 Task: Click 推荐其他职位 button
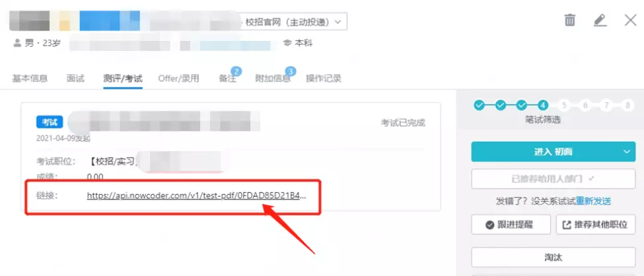tap(596, 224)
